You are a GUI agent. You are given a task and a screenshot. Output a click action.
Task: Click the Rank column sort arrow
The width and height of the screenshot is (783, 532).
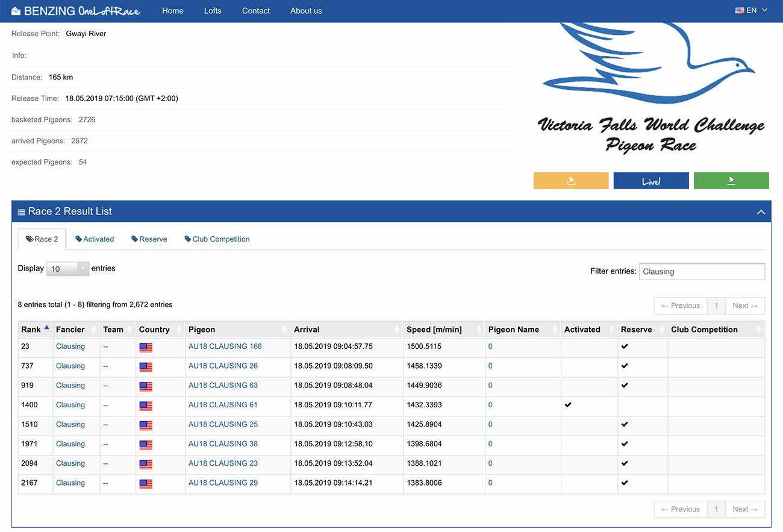coord(46,328)
